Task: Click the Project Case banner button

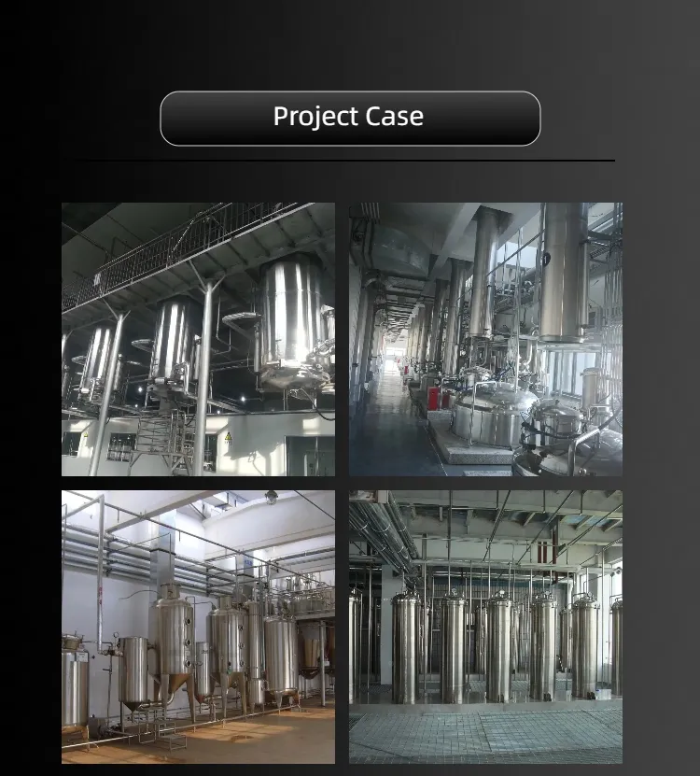Action: [x=350, y=118]
